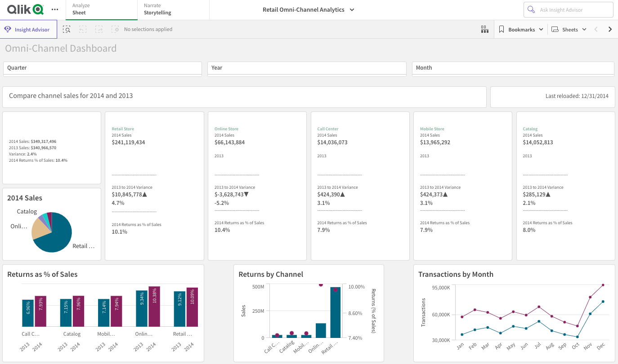Screen dimensions: 618x364
Task: Clear all selections using the selections bar icon
Action: pos(115,29)
